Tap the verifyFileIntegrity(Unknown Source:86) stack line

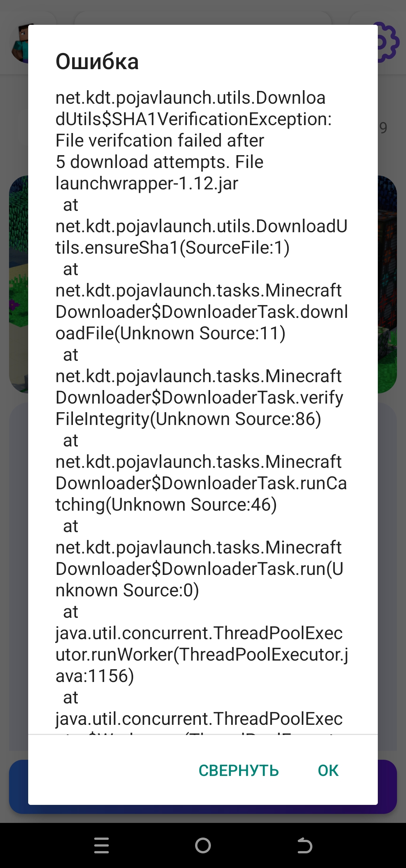(199, 398)
